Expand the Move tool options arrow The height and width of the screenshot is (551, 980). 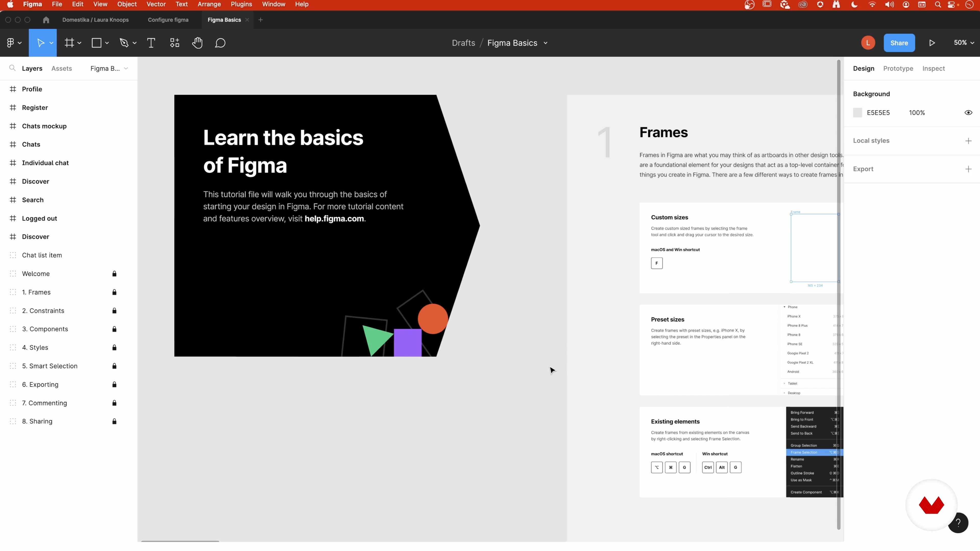click(x=51, y=43)
